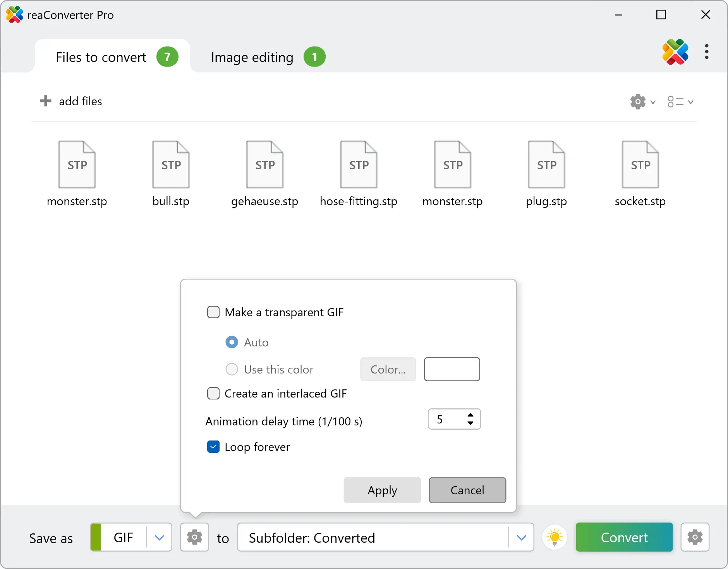Select the Auto radio option
The height and width of the screenshot is (569, 728).
coord(232,342)
